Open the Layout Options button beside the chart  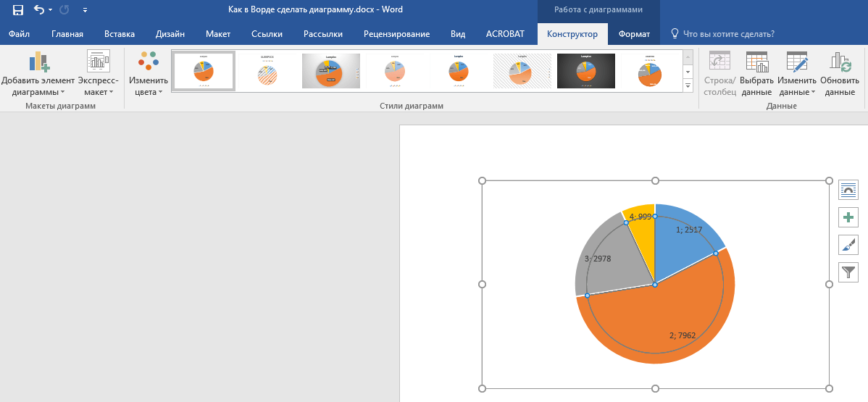(x=848, y=190)
